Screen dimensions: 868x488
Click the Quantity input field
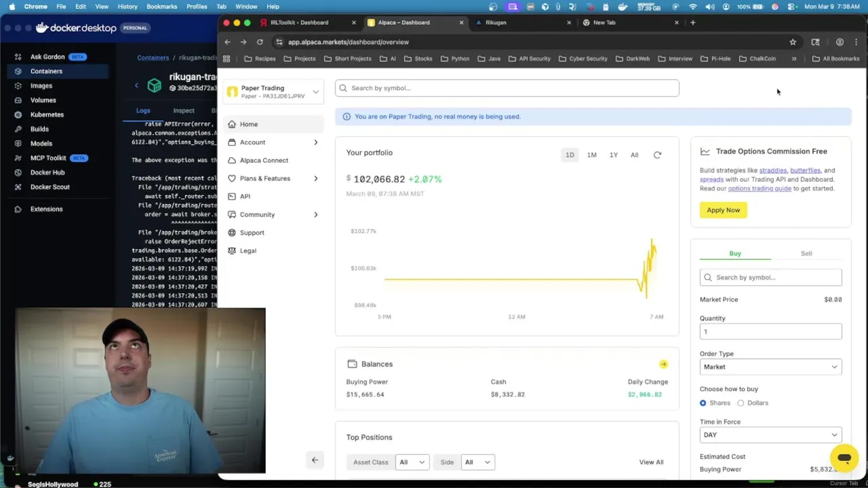[770, 331]
